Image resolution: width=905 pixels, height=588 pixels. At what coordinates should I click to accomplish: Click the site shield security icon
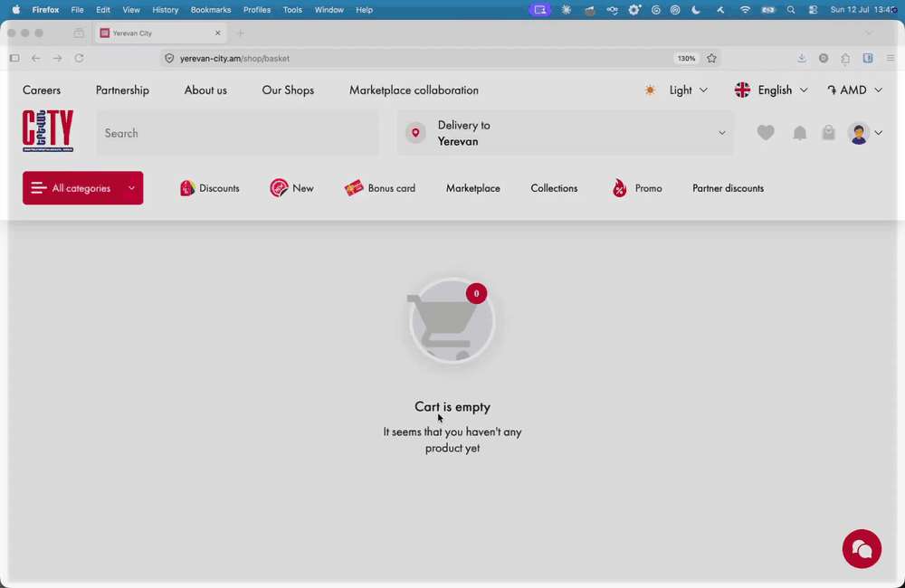click(169, 58)
